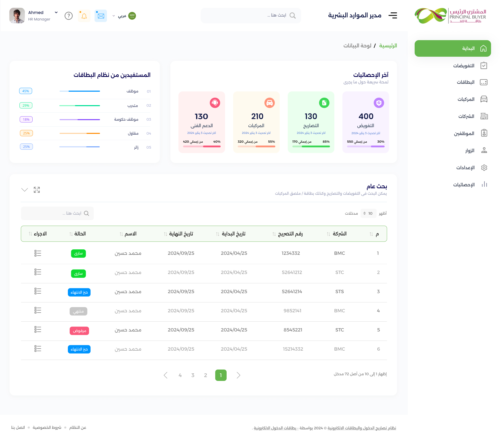Screen dimensions: 504x441
Task: Go to pagination page 2
Action: (x=206, y=375)
